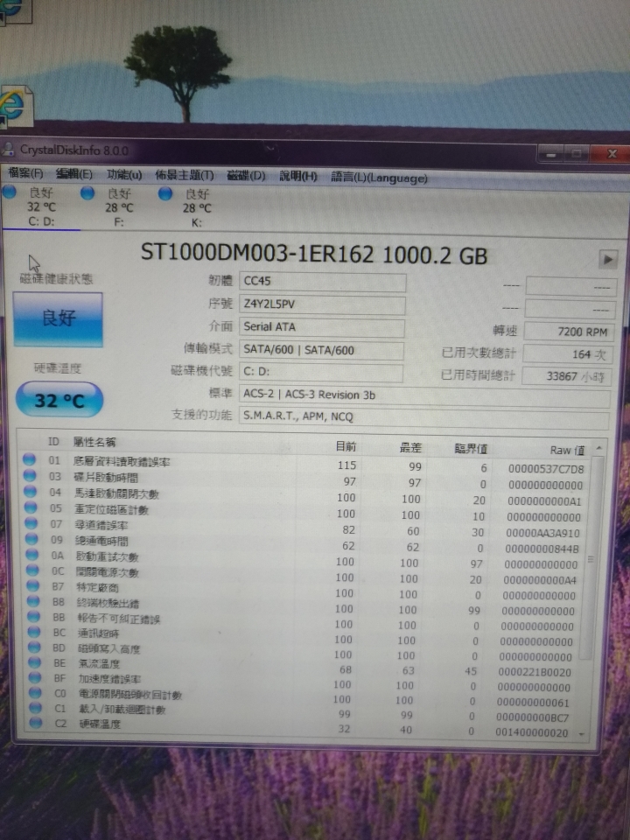Image resolution: width=630 pixels, height=840 pixels.
Task: Click the SATA/600 transfer mode field
Action: click(x=321, y=350)
